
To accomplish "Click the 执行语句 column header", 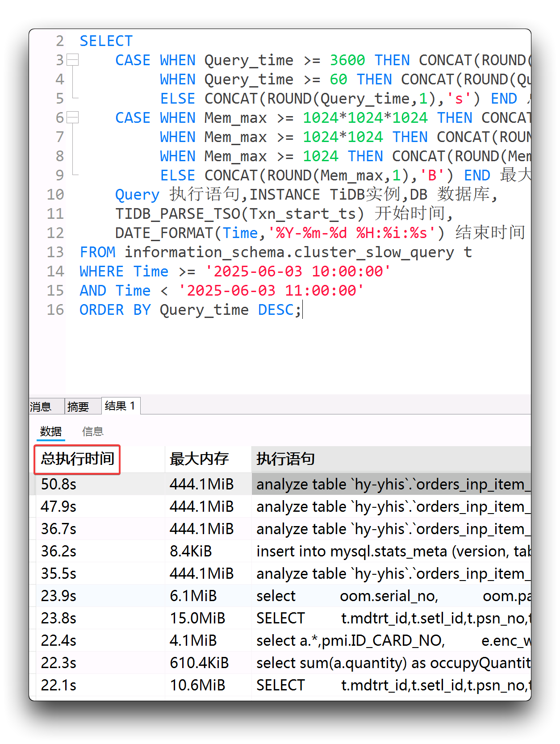I will pos(286,459).
